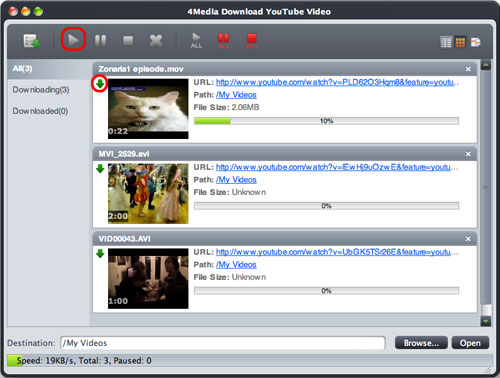The height and width of the screenshot is (378, 500).
Task: Switch to thumbnail view mode
Action: click(x=460, y=42)
